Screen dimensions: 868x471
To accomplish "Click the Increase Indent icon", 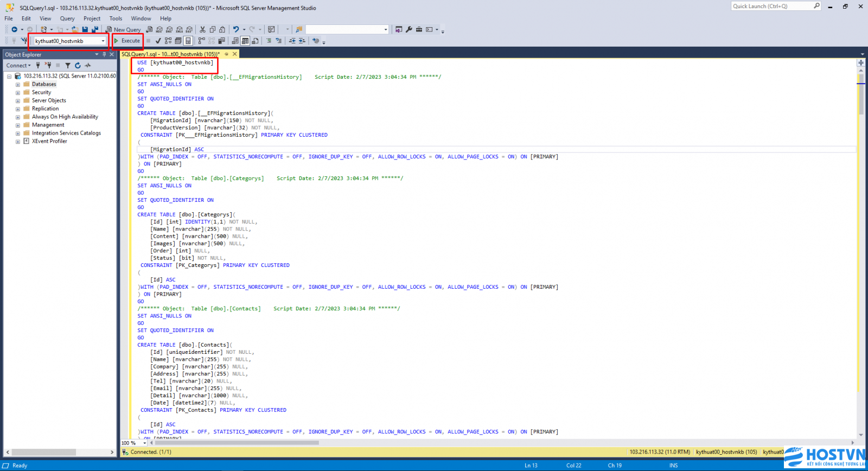I will [302, 41].
